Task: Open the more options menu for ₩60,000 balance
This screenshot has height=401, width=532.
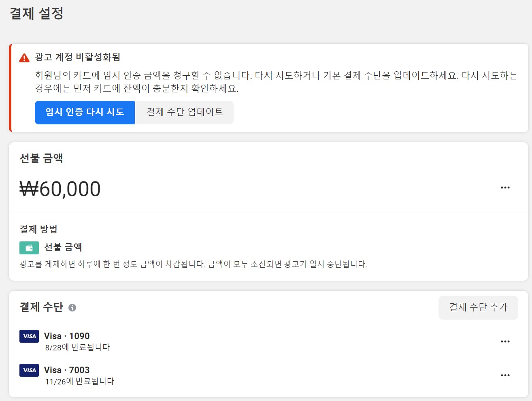Action: (x=505, y=188)
